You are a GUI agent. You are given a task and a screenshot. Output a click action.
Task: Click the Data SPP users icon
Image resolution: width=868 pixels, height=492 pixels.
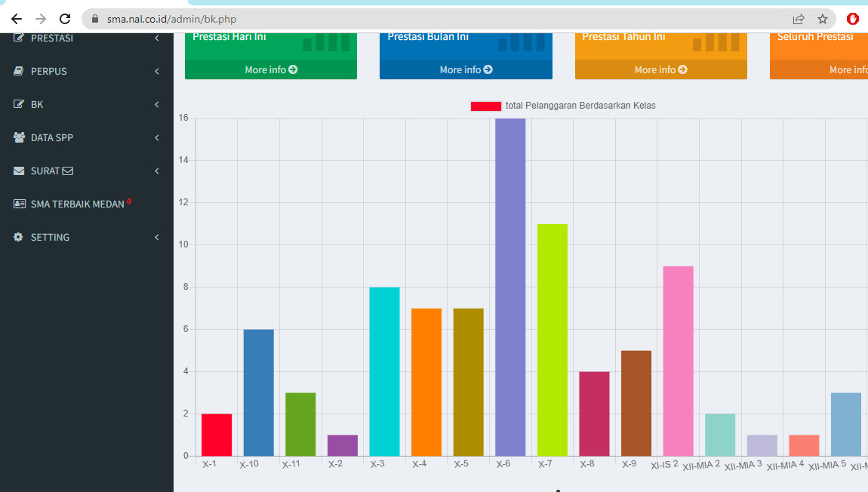pyautogui.click(x=19, y=137)
